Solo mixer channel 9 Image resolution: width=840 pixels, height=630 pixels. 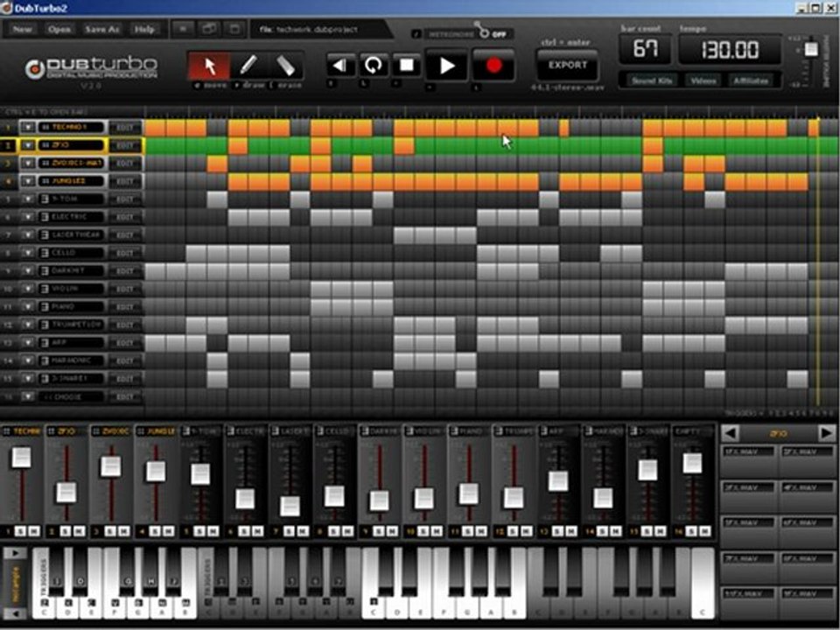click(x=379, y=531)
